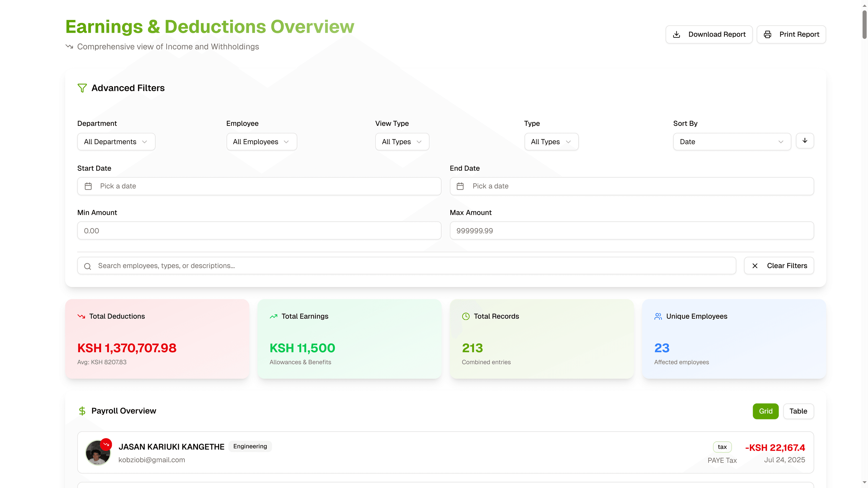The height and width of the screenshot is (488, 868).
Task: Click the Download Report button
Action: [709, 34]
